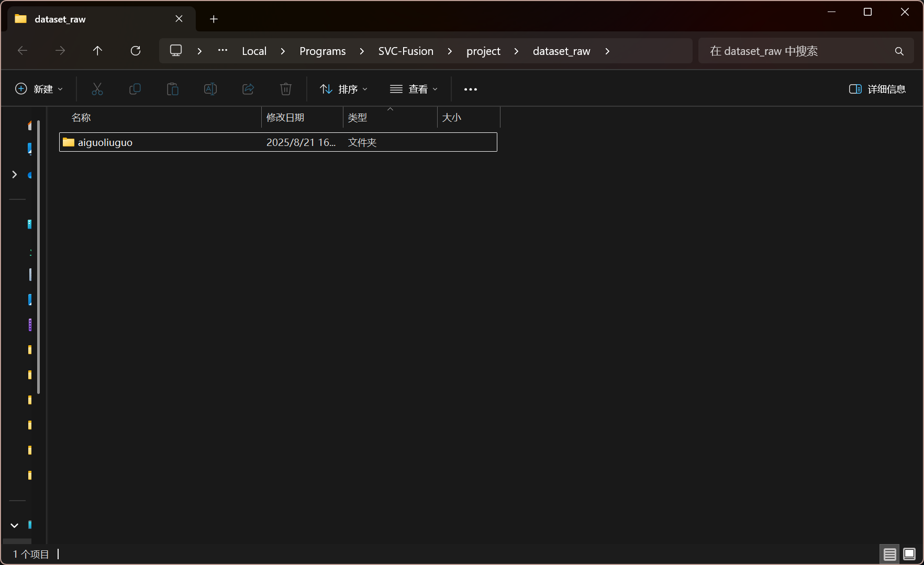This screenshot has height=565, width=924.
Task: Go up one folder level
Action: 97,51
